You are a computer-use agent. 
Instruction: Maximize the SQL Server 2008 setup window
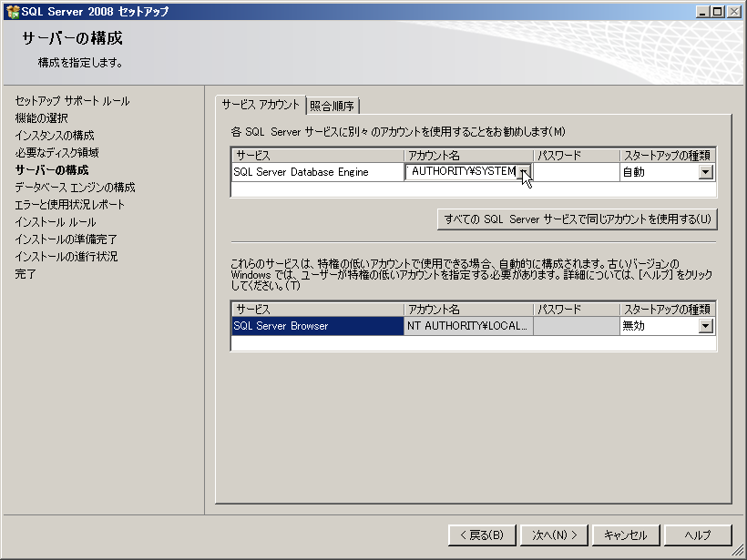pyautogui.click(x=717, y=12)
